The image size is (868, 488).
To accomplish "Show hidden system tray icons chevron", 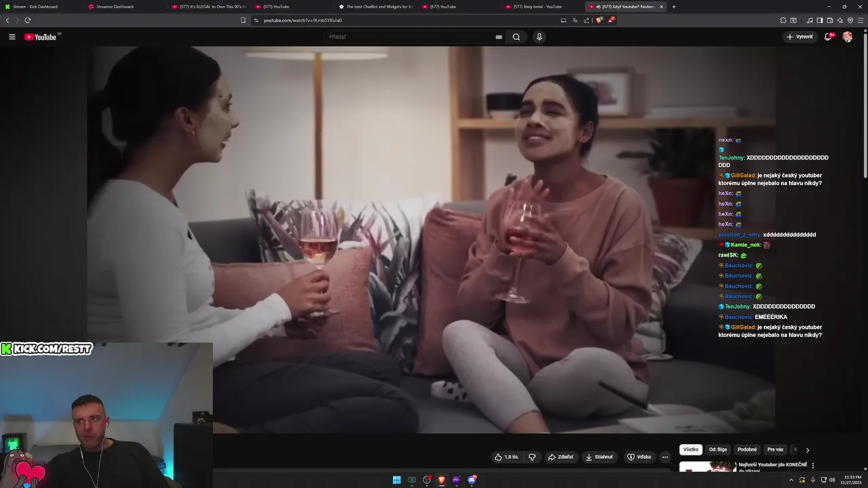I will click(791, 480).
